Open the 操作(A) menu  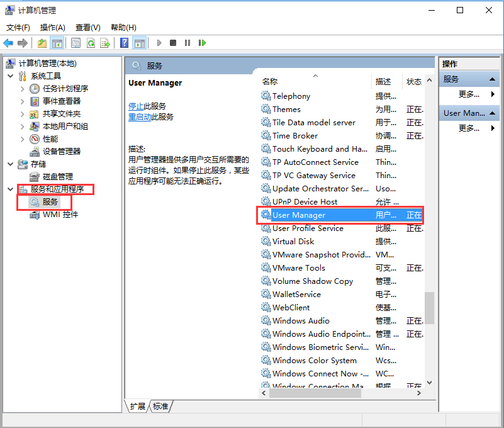(x=53, y=27)
